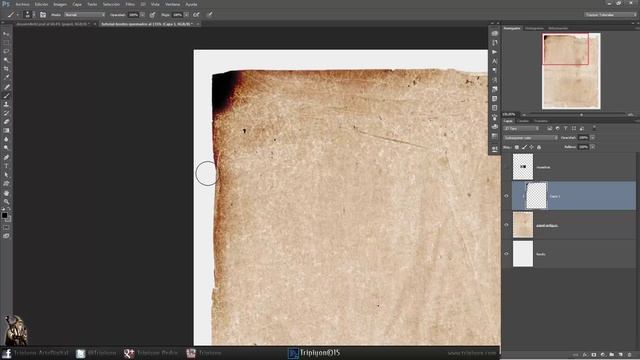Select the Shape tool
This screenshot has width=640, height=360.
click(6, 184)
